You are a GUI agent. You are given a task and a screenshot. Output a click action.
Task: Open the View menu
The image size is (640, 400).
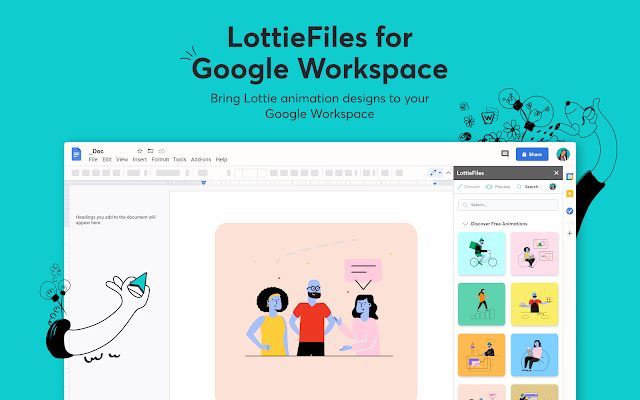pos(122,160)
